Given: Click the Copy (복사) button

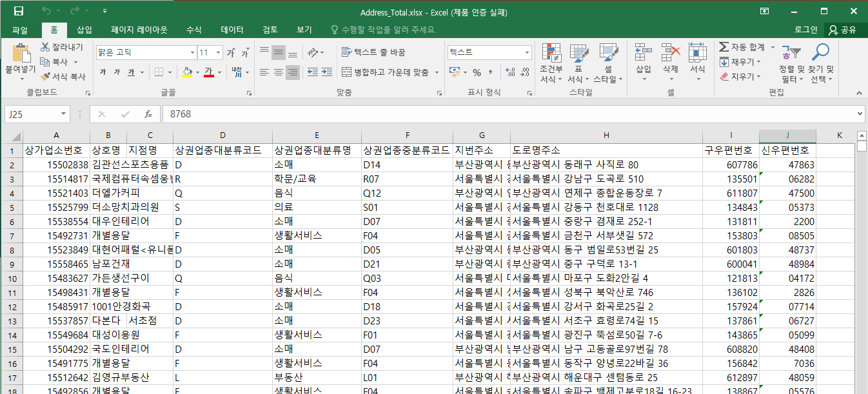Looking at the screenshot, I should [x=55, y=62].
